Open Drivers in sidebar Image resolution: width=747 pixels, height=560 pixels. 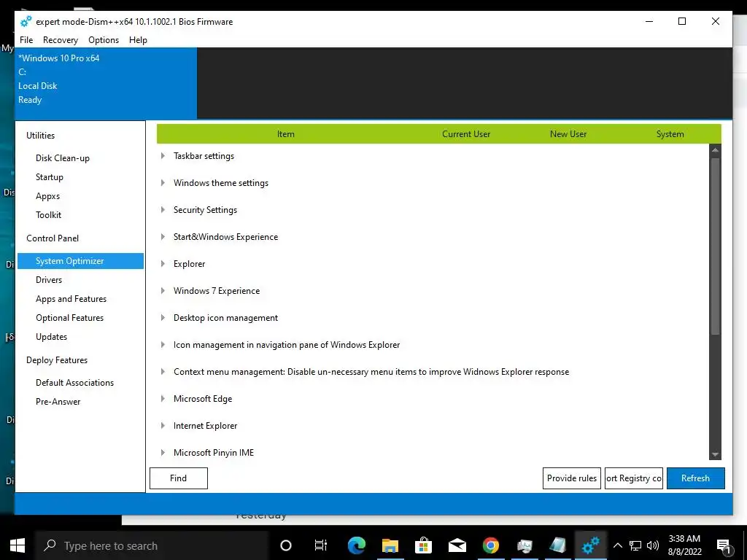tap(49, 280)
